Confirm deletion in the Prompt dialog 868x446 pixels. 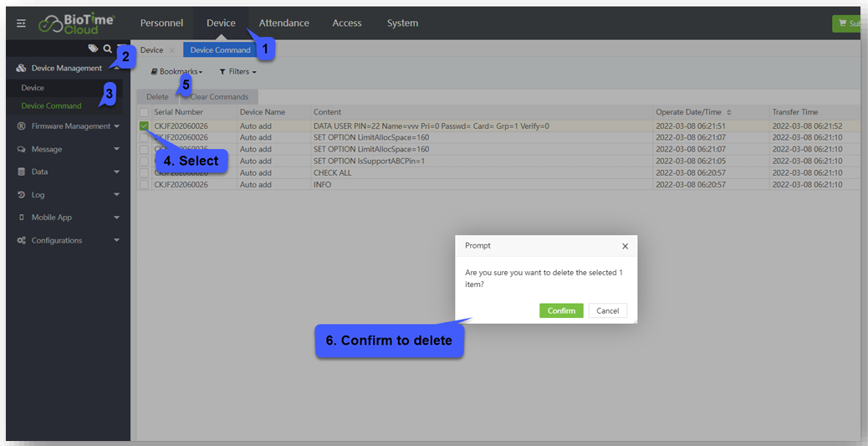pyautogui.click(x=561, y=310)
